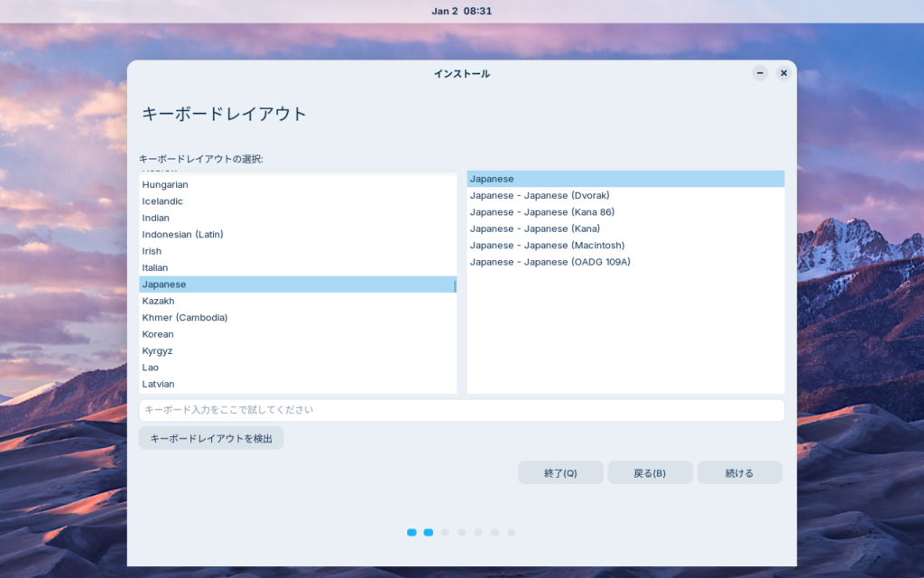Minimize the installer window
Screen dimensions: 924x578
coord(760,73)
